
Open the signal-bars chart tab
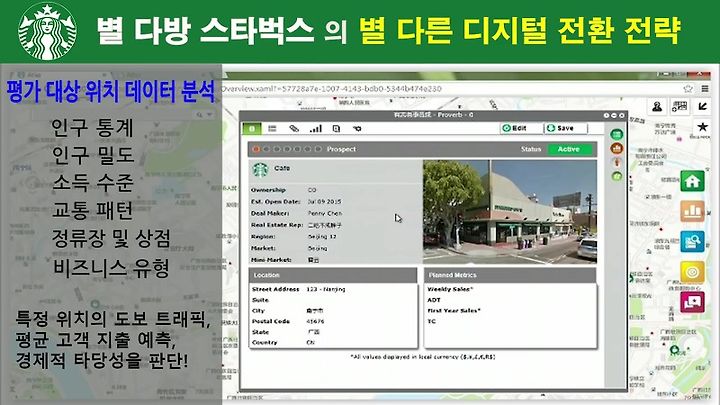click(315, 129)
